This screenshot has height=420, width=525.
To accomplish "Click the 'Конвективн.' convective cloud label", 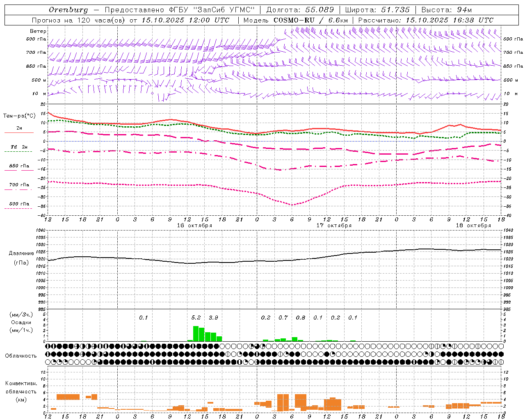I will coord(21,383).
